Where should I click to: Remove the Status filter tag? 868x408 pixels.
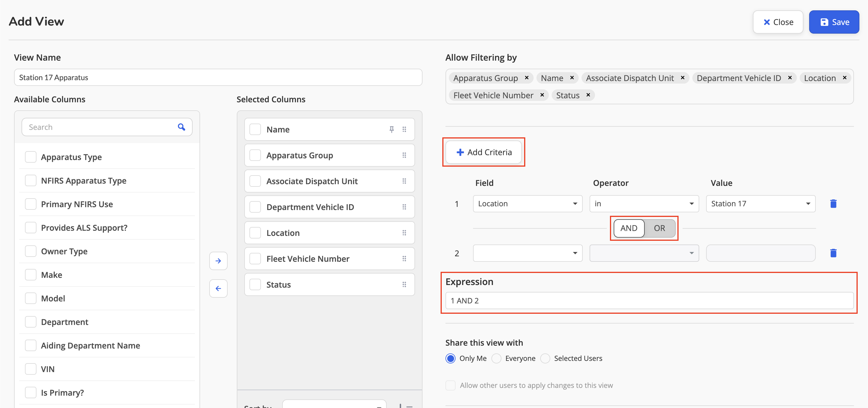pyautogui.click(x=588, y=95)
